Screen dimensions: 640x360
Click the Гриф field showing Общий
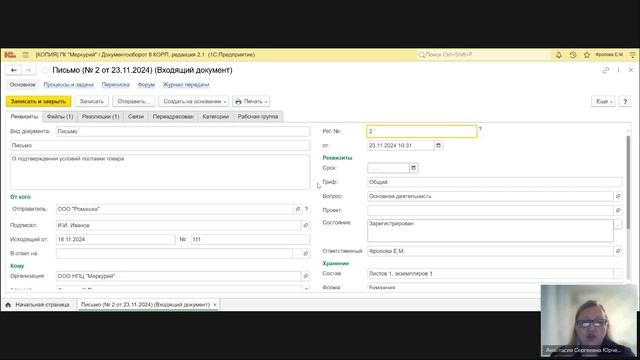coord(495,182)
